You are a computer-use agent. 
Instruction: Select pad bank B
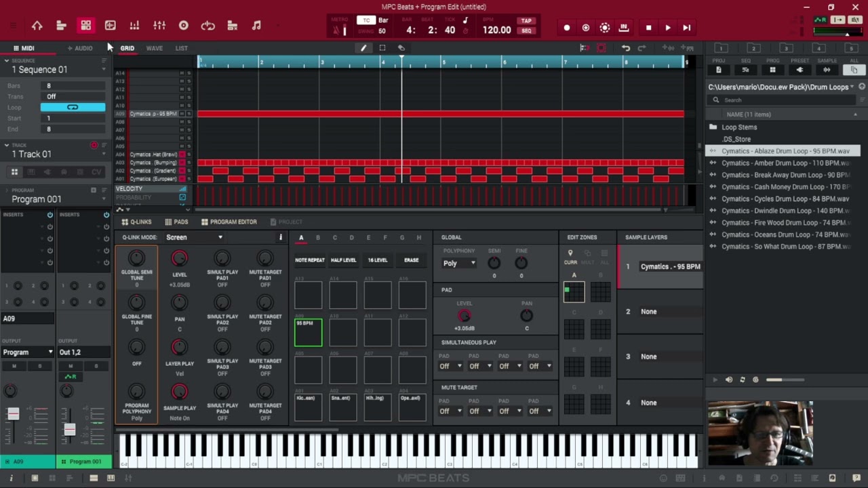318,238
